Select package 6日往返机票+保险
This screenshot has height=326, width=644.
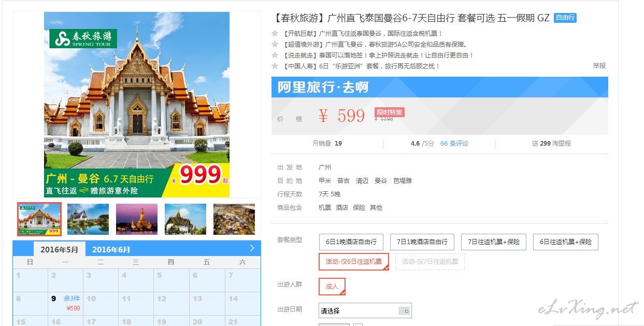[566, 242]
